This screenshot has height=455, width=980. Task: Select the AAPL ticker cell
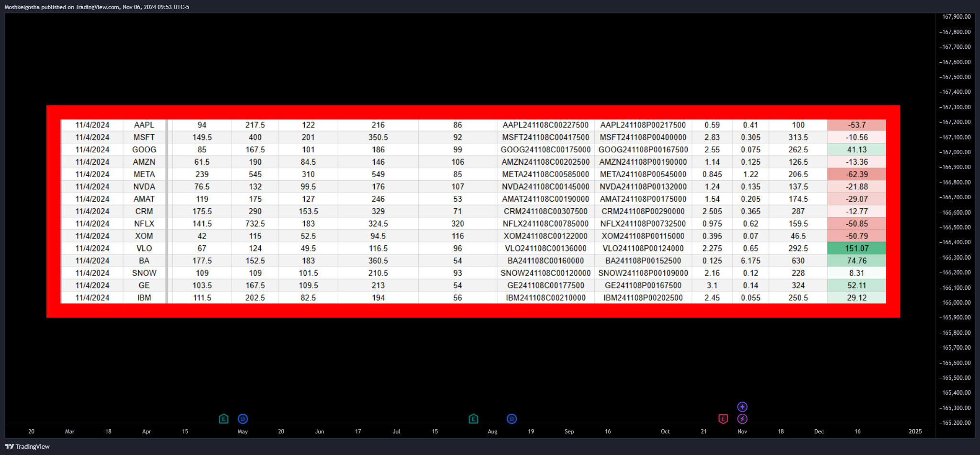[144, 125]
